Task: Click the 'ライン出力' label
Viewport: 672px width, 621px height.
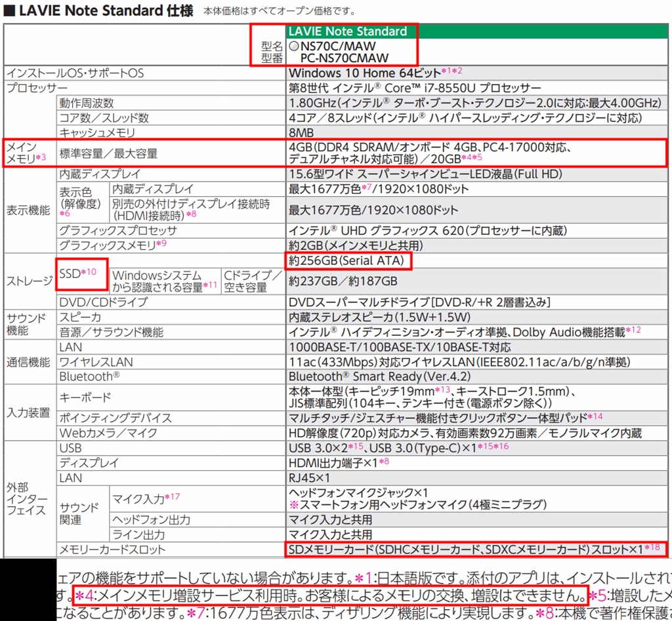Action: coord(138,534)
